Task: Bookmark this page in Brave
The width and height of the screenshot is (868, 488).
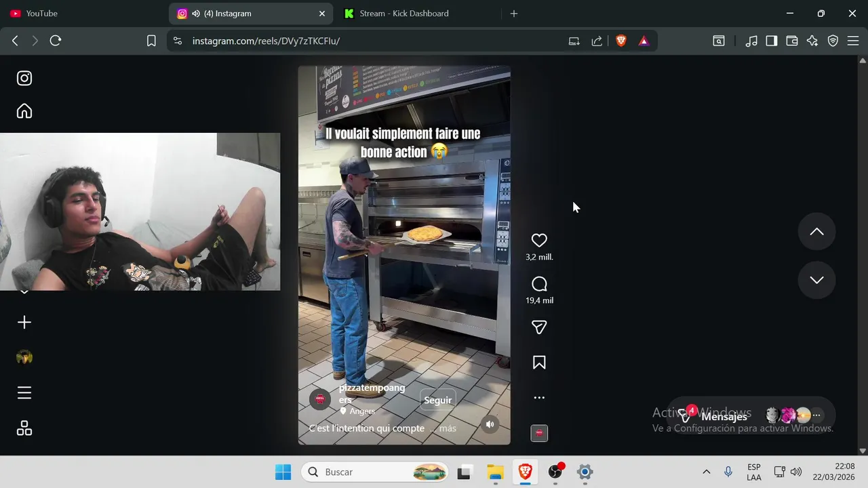Action: 151,41
